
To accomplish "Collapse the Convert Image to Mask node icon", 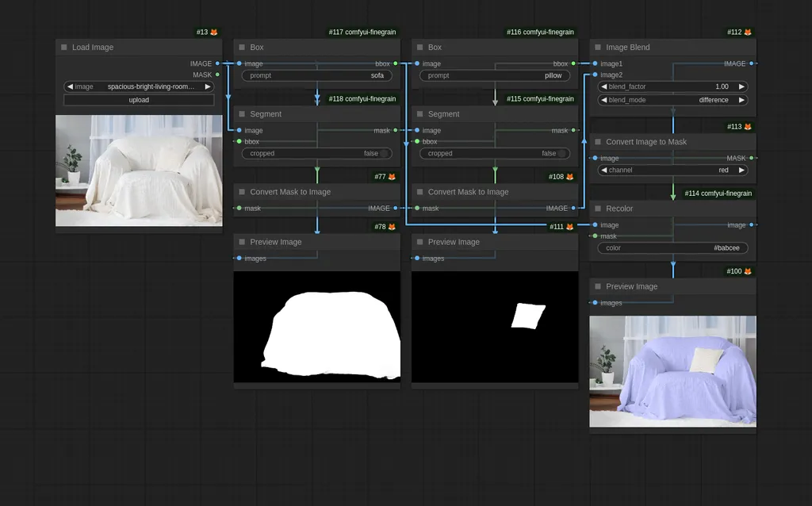I will coord(597,141).
